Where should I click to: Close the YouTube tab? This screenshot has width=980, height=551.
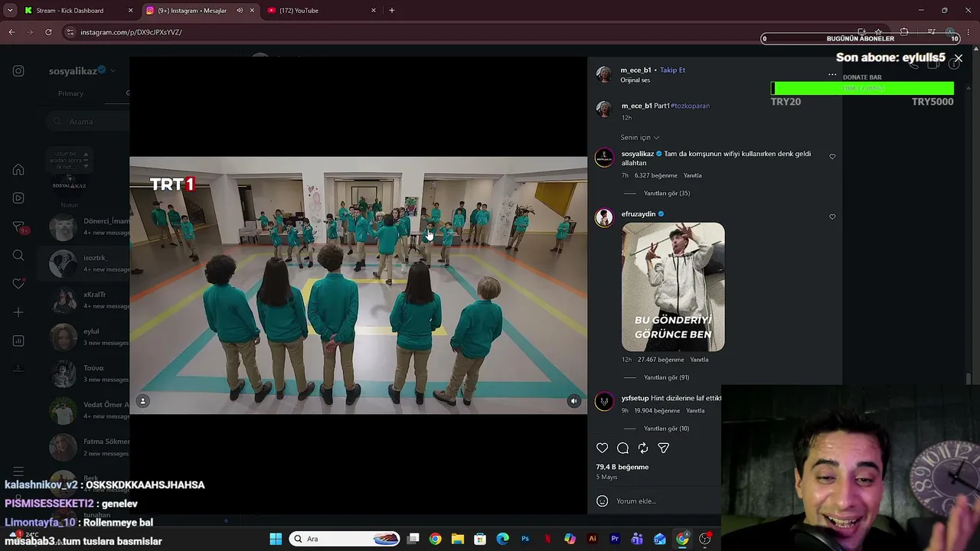coord(374,11)
